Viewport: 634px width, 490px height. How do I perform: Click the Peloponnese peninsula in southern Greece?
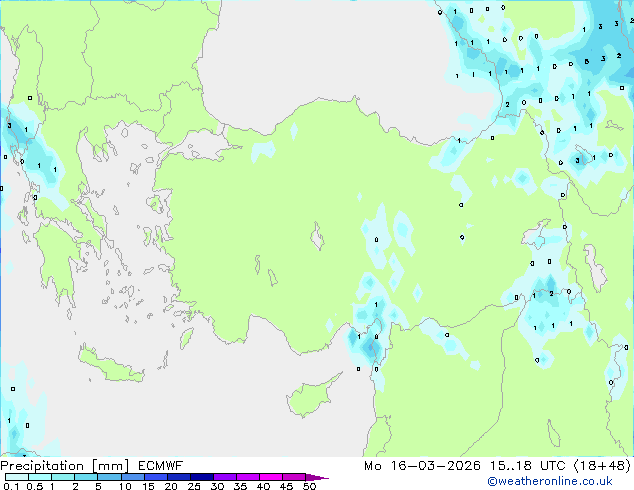pos(57,259)
